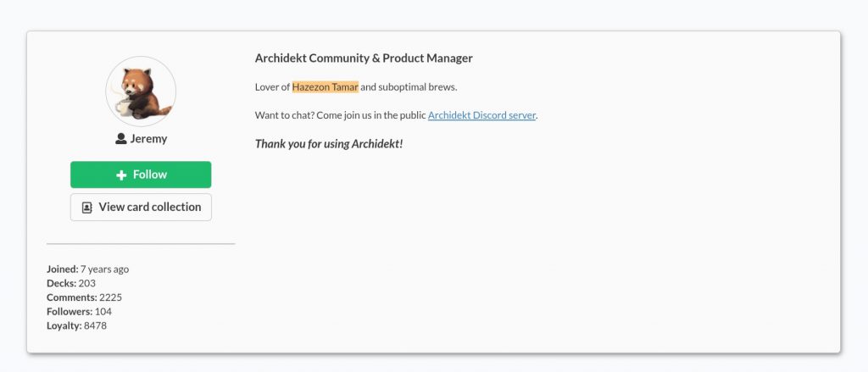868x372 pixels.
Task: Click the Want to chat? text
Action: click(x=285, y=114)
